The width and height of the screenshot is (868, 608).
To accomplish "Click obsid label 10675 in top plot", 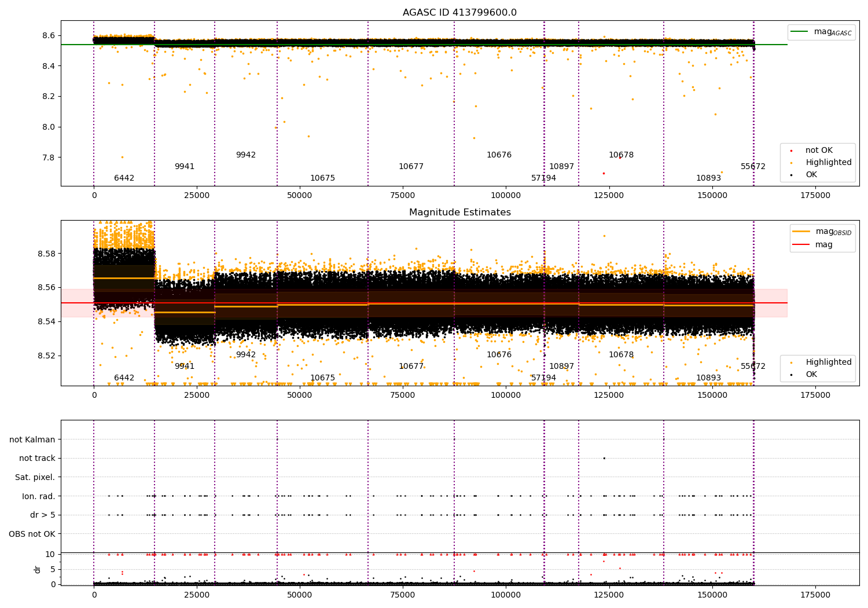I will pyautogui.click(x=322, y=178).
